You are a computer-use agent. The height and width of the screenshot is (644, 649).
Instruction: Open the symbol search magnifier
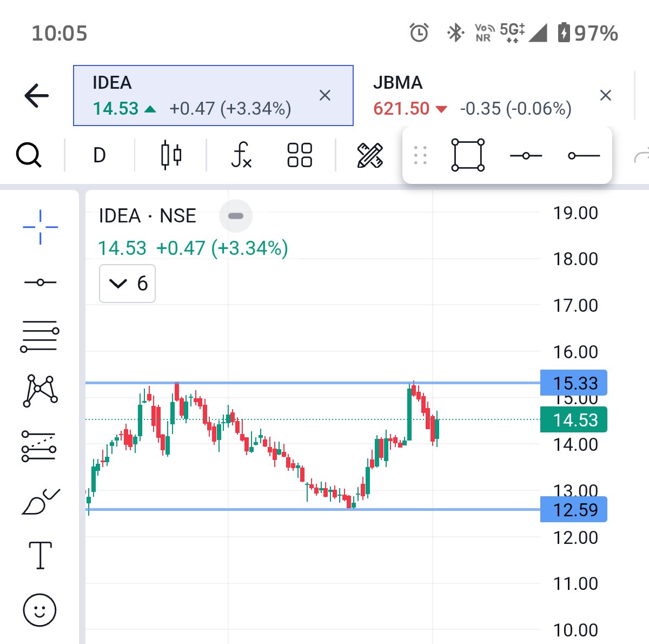tap(29, 155)
